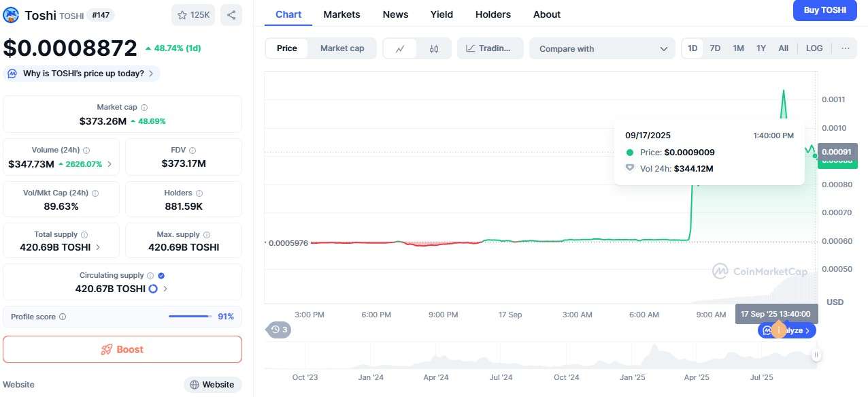Switch to line chart view
The height and width of the screenshot is (397, 868).
(x=400, y=48)
